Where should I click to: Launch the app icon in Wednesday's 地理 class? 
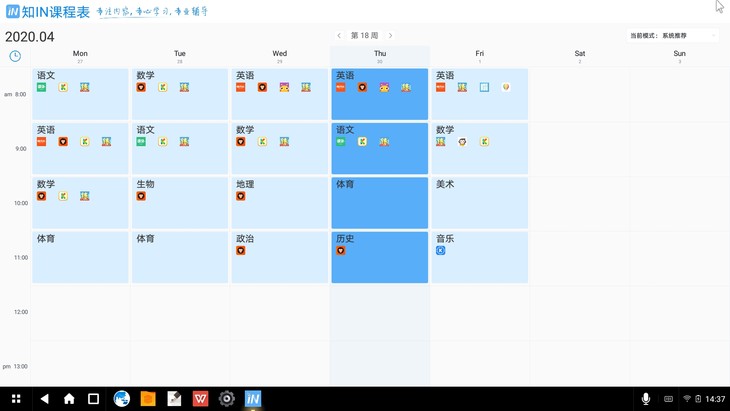click(x=241, y=196)
